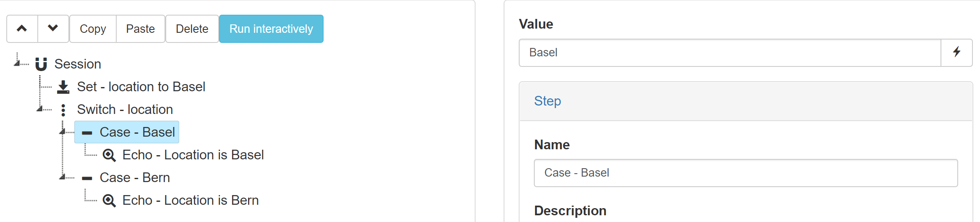Image resolution: width=980 pixels, height=222 pixels.
Task: Paste a step into the tree
Action: (141, 29)
